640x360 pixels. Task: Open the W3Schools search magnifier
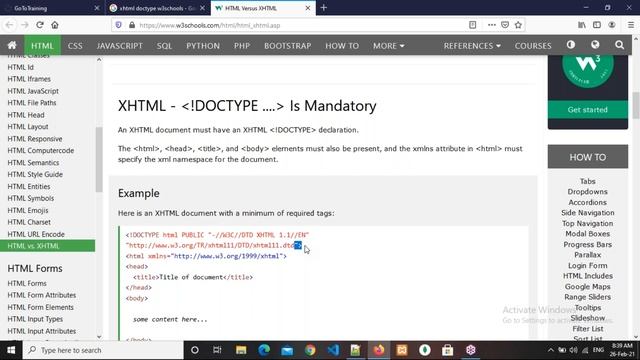pos(619,45)
